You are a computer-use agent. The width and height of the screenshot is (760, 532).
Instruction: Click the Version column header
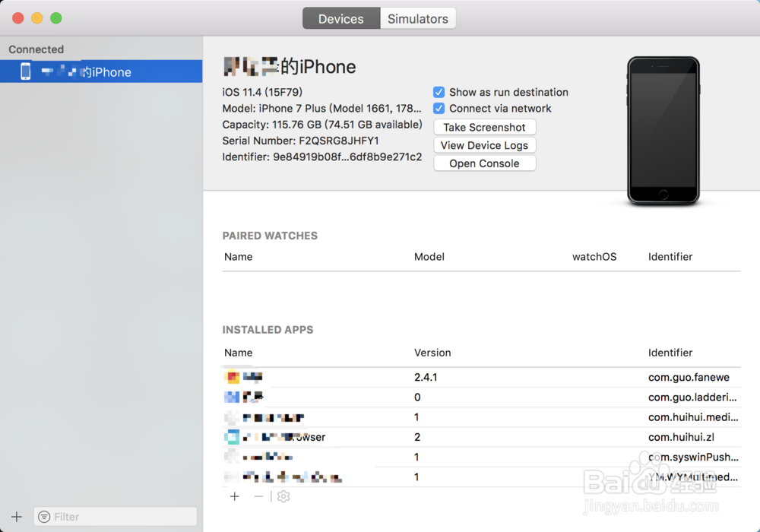tap(432, 352)
